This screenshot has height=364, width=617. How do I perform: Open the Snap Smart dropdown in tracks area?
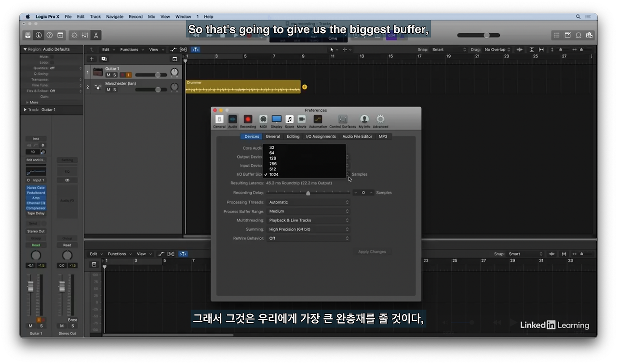pyautogui.click(x=449, y=50)
